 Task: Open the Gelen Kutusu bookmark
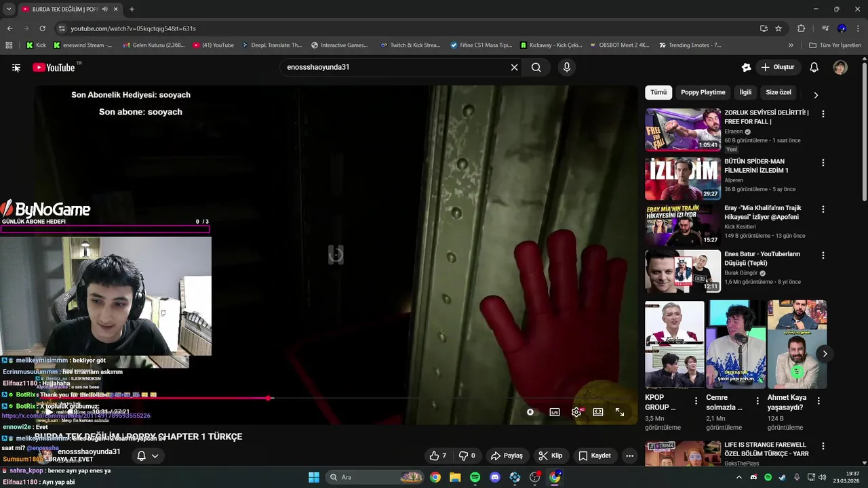click(x=154, y=45)
